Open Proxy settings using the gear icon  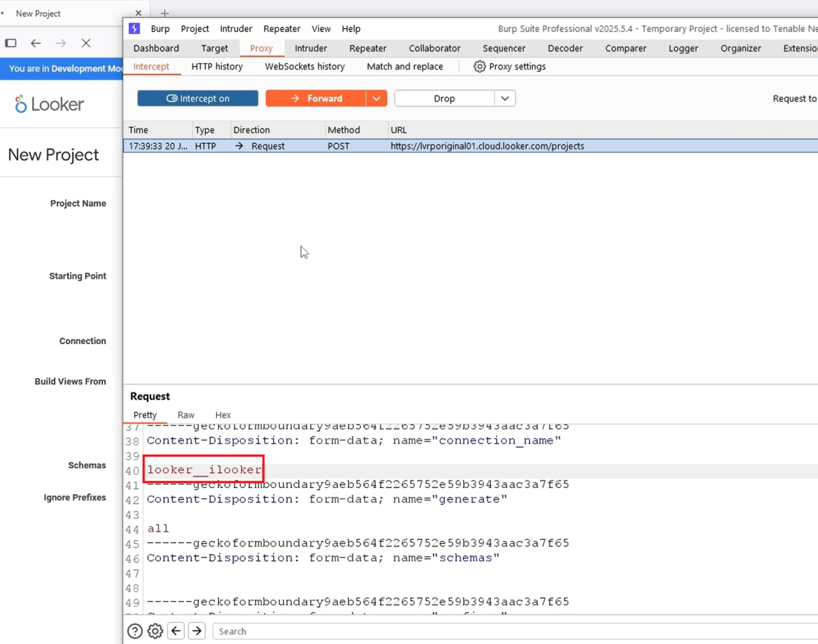point(478,66)
